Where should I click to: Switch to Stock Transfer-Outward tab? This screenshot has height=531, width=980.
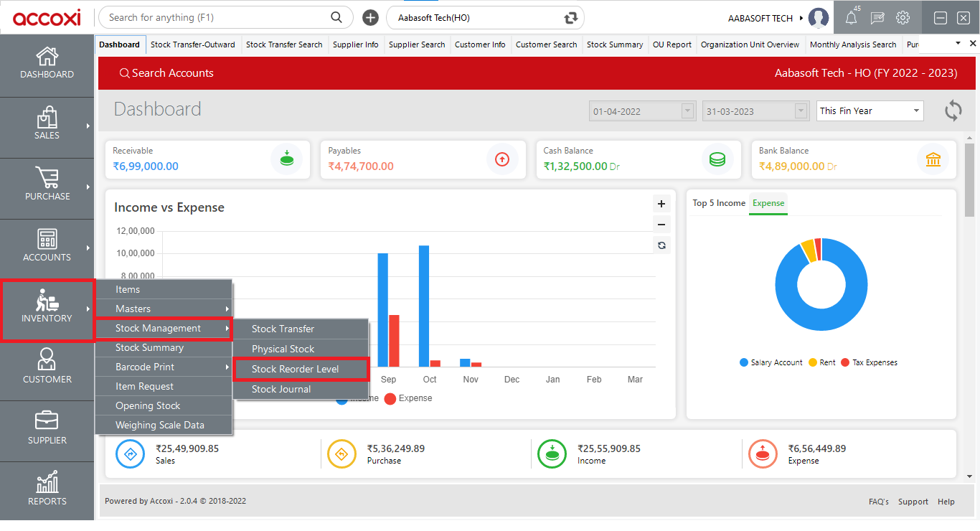click(x=193, y=44)
